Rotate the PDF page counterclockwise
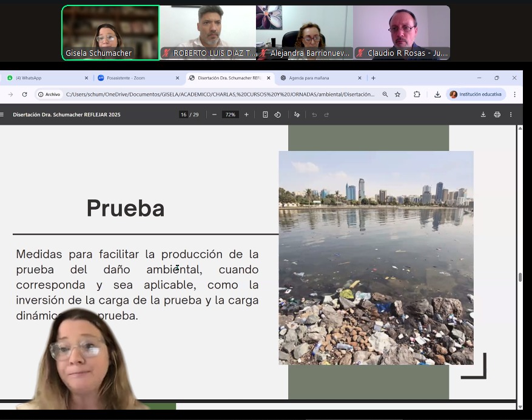This screenshot has width=532, height=420. click(x=278, y=115)
